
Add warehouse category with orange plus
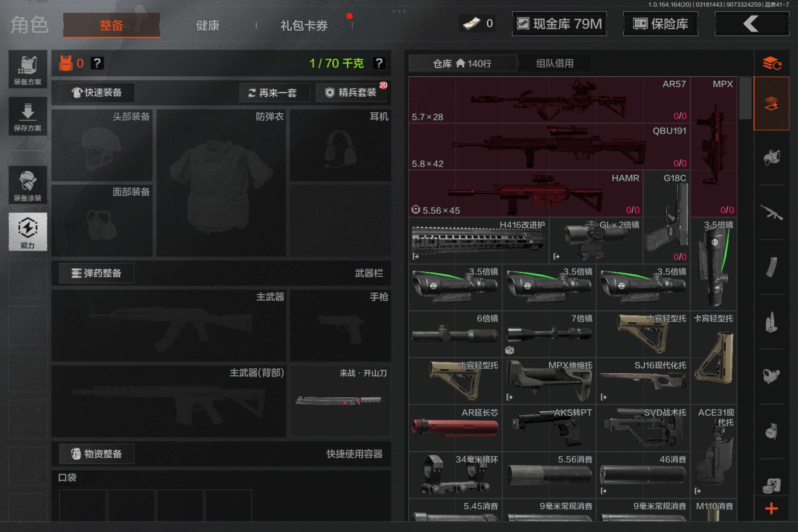point(771,508)
